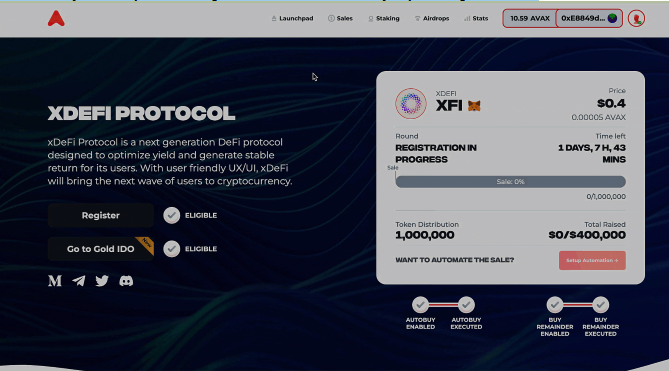Click the Sale 0% progress bar
The image size is (669, 371).
510,182
